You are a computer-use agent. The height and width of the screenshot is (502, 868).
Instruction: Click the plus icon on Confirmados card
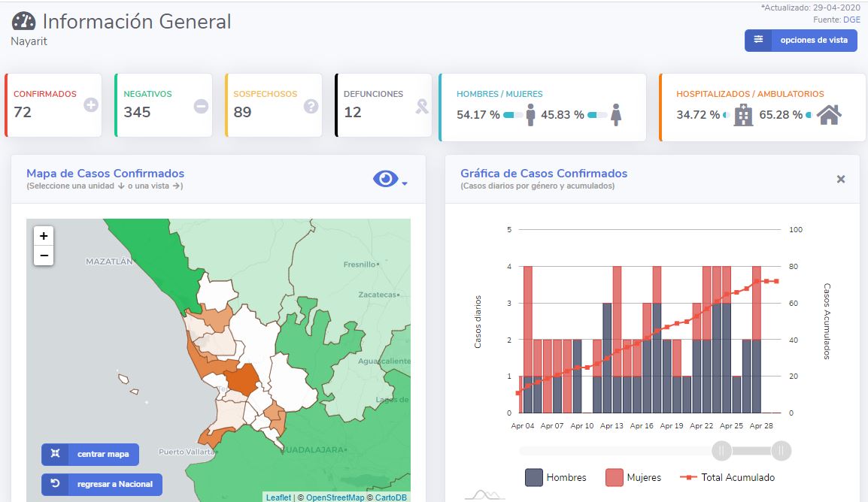pyautogui.click(x=90, y=105)
